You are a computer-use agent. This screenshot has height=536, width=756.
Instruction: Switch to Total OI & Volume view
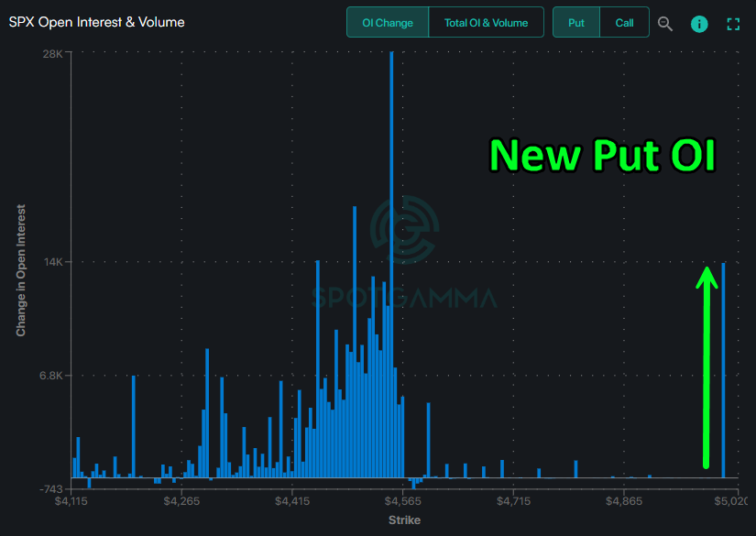pos(486,23)
